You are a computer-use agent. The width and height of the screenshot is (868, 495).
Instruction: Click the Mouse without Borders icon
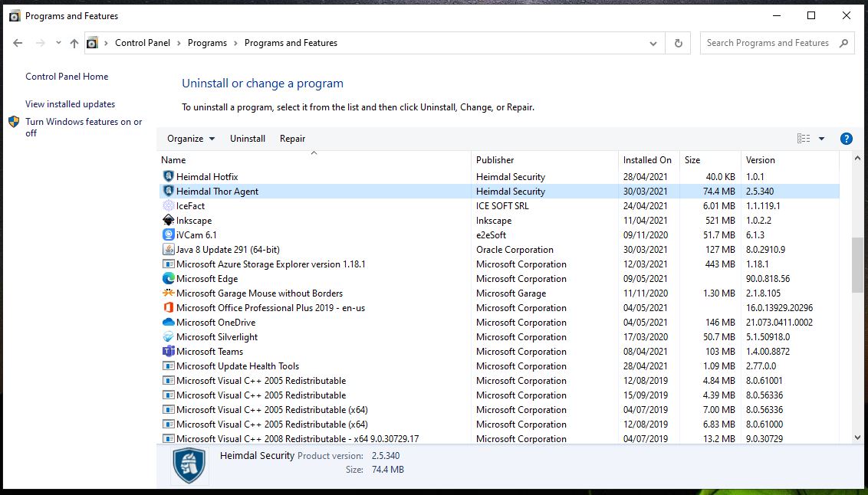(168, 293)
